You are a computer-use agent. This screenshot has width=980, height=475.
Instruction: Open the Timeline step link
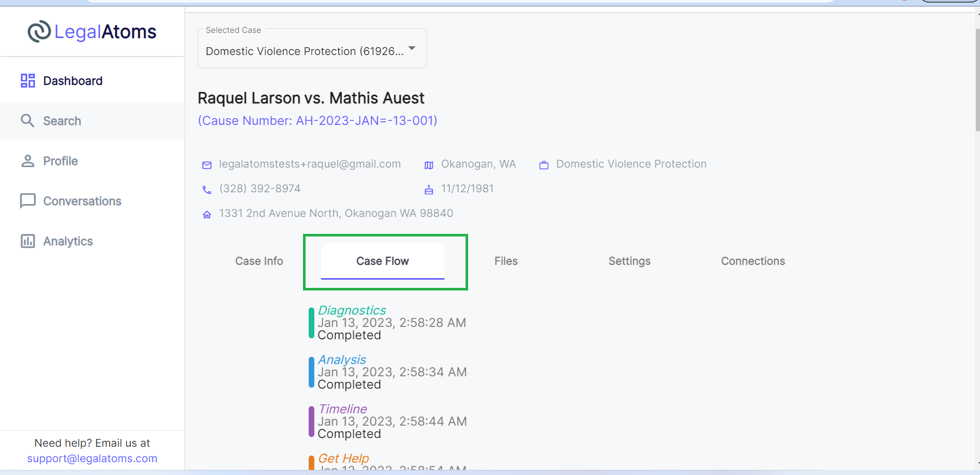(343, 409)
